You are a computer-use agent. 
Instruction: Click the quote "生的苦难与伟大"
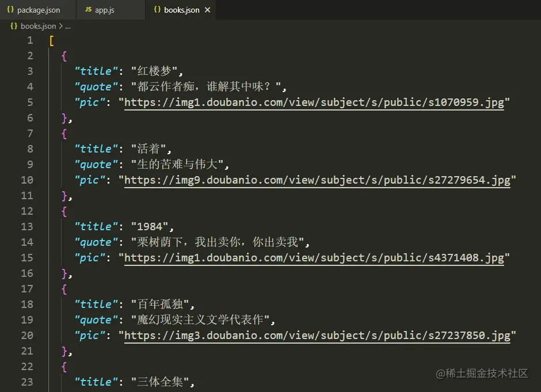click(x=177, y=164)
